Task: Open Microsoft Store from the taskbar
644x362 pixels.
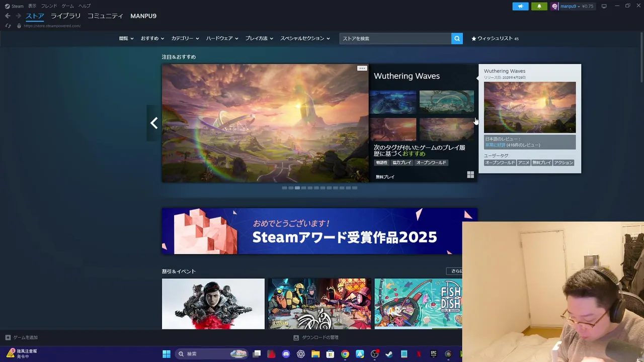Action: [x=330, y=354]
